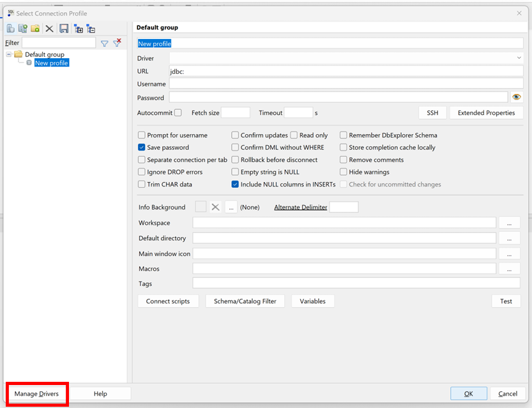Cancel the dialog
Viewport: 532px width, 408px height.
(x=508, y=394)
